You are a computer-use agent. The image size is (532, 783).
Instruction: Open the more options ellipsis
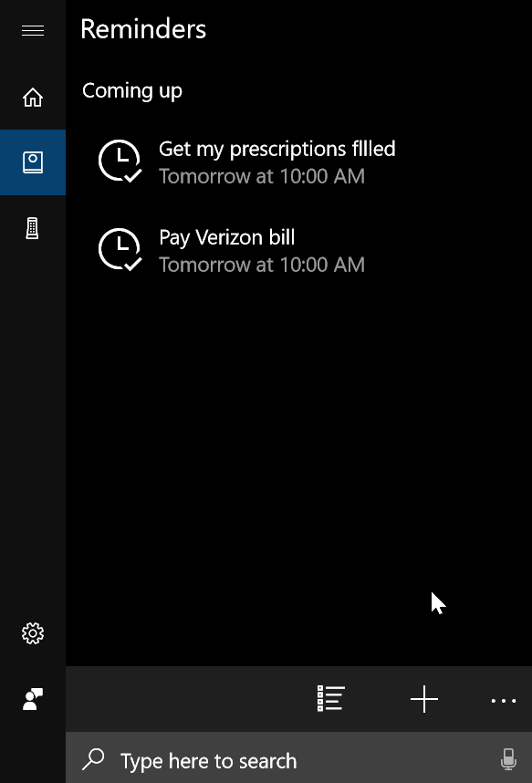(503, 701)
